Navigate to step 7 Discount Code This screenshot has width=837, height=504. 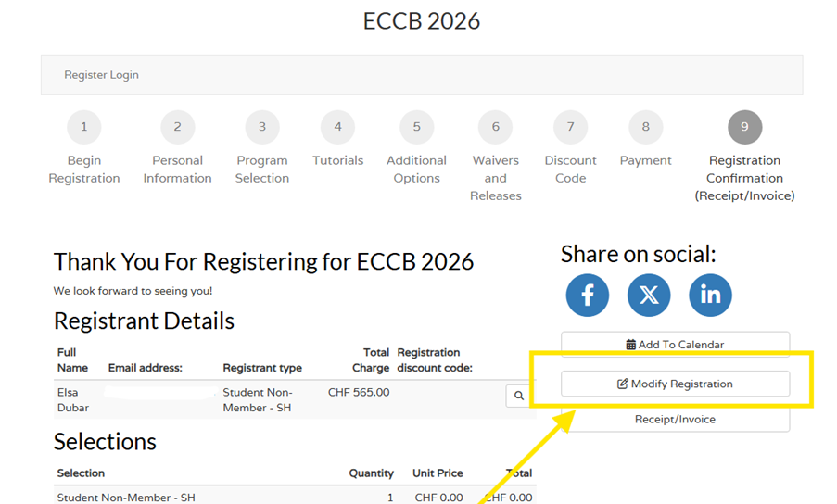click(x=571, y=127)
